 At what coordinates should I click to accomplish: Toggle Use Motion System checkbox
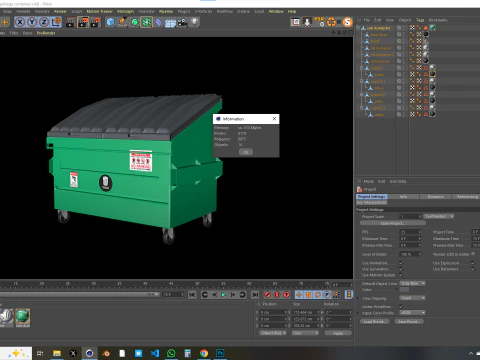tap(401, 275)
